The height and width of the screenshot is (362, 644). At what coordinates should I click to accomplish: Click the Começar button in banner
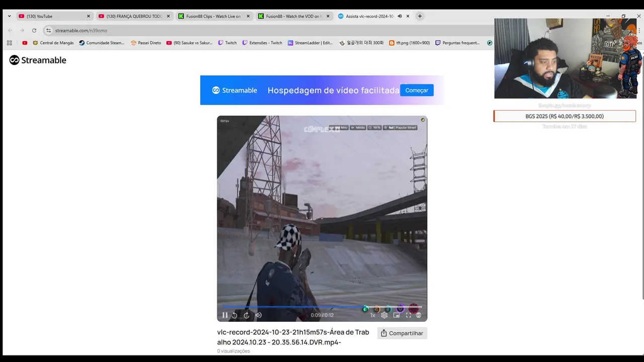tap(417, 90)
